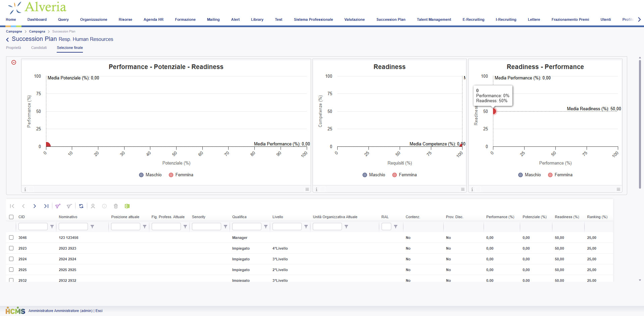Open filter operator dropdown for Nominativo column
This screenshot has width=644, height=316.
coord(92,227)
